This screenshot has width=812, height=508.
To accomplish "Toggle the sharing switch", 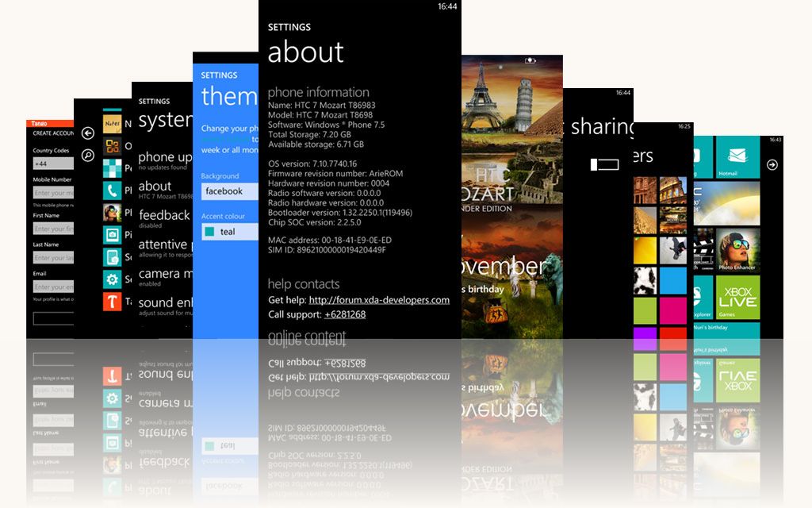I will (604, 164).
